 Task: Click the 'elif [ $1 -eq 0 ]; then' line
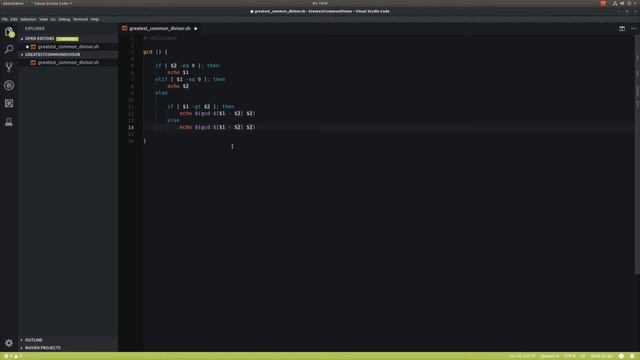click(190, 79)
